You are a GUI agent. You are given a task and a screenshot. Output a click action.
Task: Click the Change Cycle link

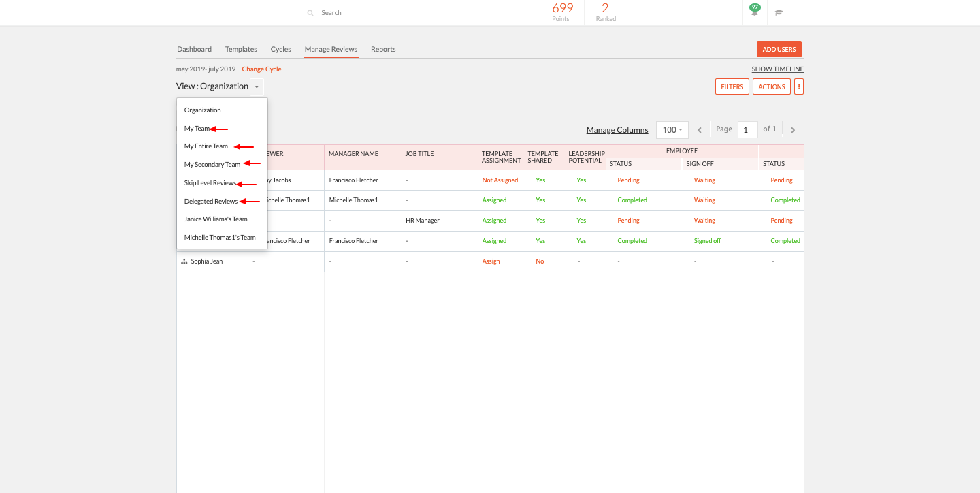coord(261,69)
